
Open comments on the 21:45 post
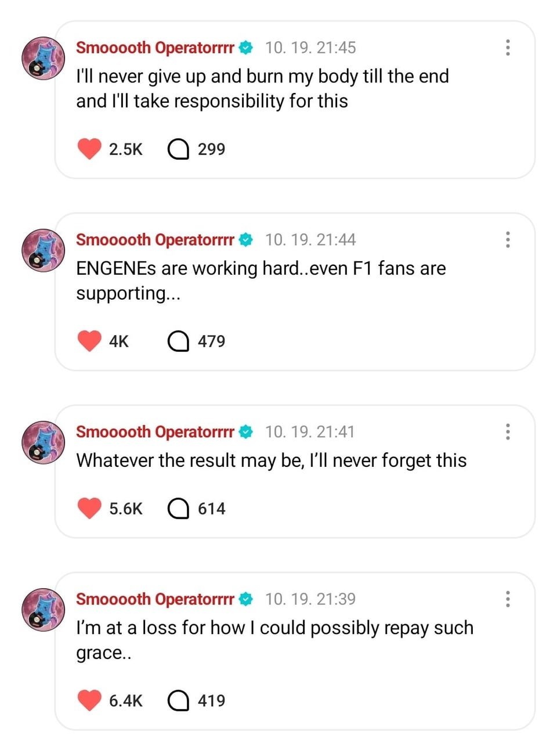coord(178,149)
